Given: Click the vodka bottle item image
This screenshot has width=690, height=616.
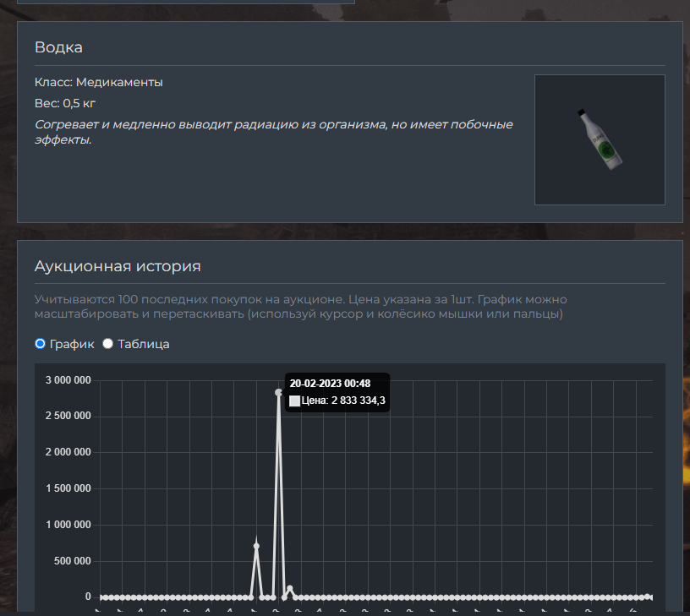Looking at the screenshot, I should (x=600, y=139).
